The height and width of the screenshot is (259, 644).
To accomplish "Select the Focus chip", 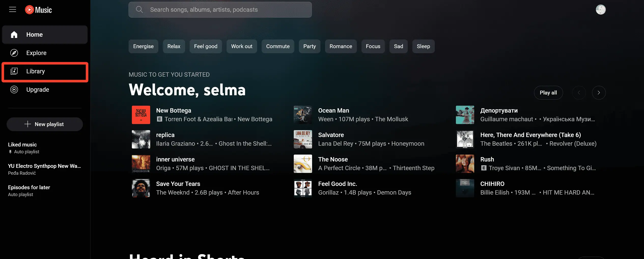I will pyautogui.click(x=373, y=46).
